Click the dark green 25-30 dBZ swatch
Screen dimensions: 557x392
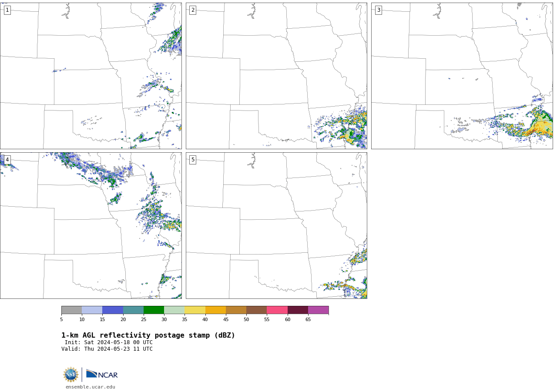coord(154,310)
